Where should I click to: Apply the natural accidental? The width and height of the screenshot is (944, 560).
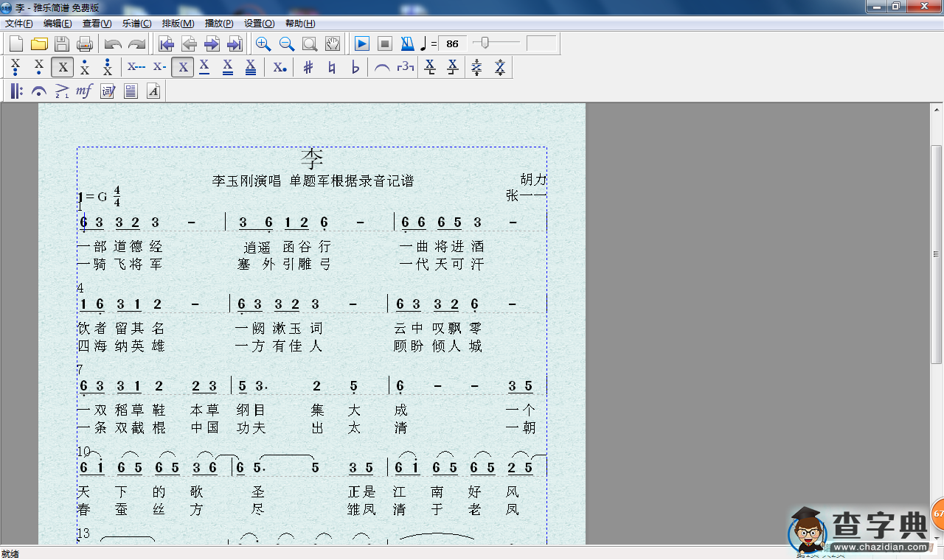click(332, 68)
